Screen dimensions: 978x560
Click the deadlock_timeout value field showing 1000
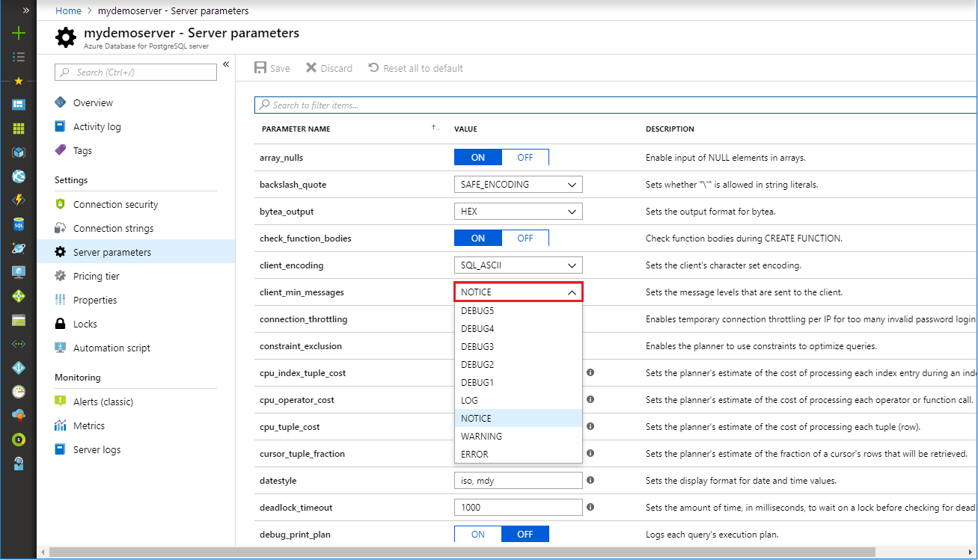click(x=519, y=507)
